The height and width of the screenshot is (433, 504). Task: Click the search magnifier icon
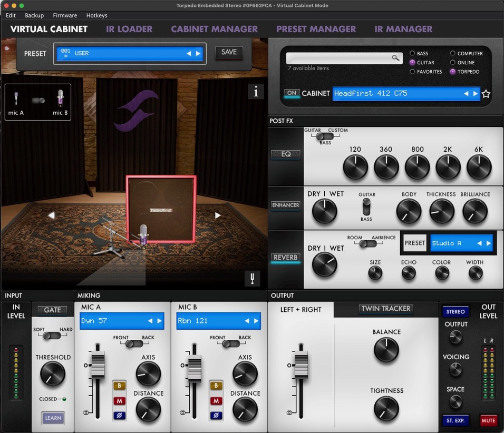(x=395, y=57)
